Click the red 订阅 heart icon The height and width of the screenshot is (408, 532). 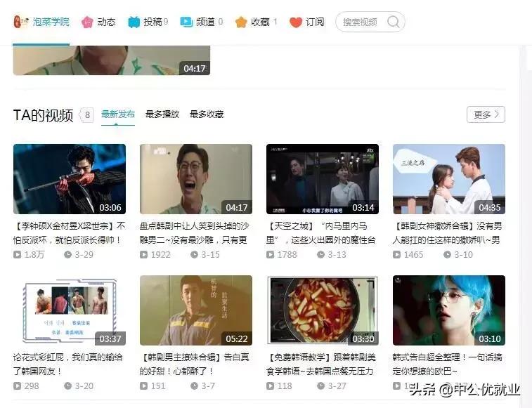click(x=296, y=22)
